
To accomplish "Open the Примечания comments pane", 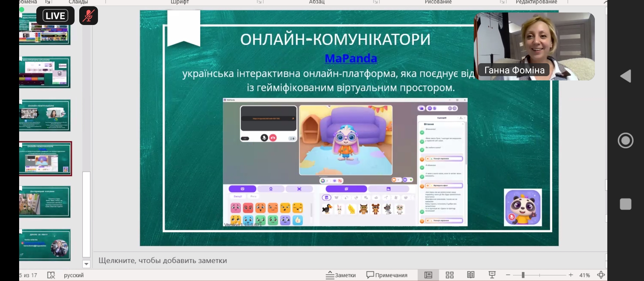I will pos(387,275).
